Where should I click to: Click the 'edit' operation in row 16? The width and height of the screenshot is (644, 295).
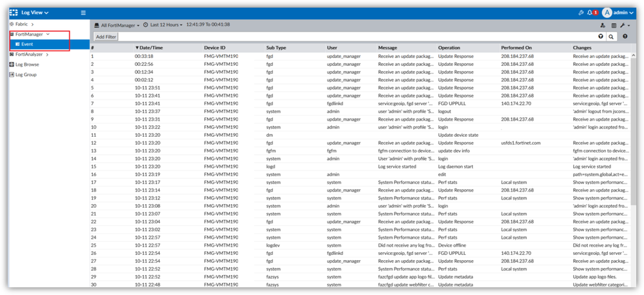point(442,174)
